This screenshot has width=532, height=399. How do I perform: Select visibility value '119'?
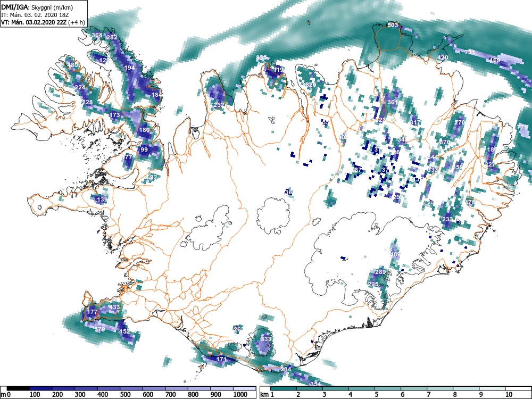[x=278, y=70]
